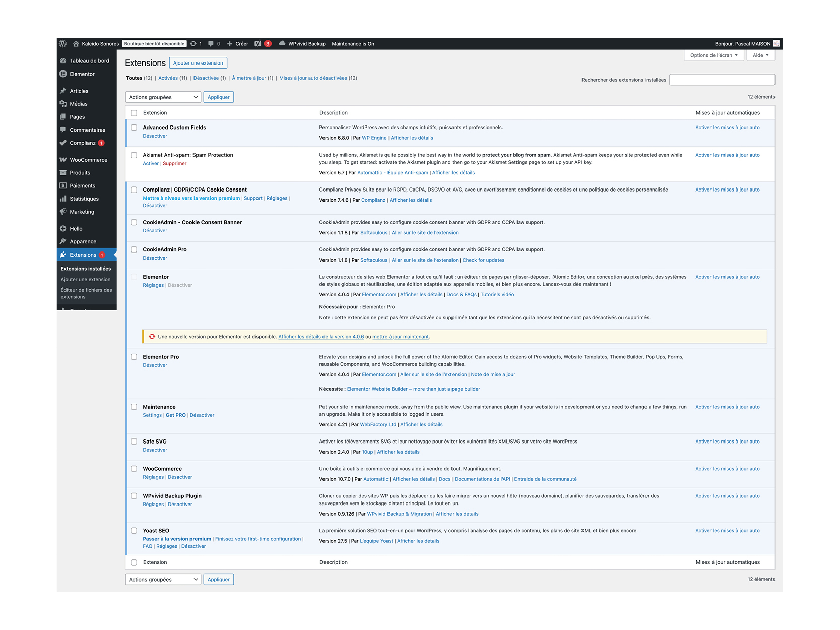Open user avatar next to Pascal MAISON
This screenshot has height=630, width=840.
(x=777, y=44)
